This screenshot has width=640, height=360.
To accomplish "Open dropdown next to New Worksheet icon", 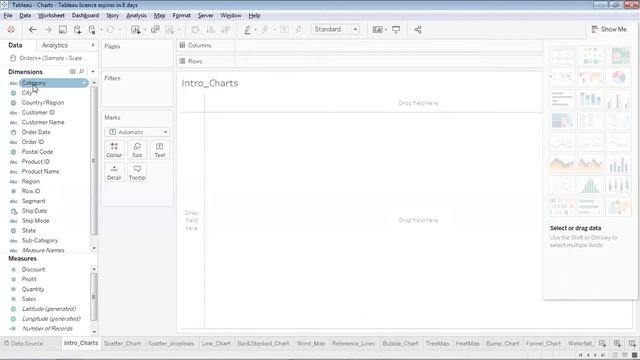I will pyautogui.click(x=145, y=30).
